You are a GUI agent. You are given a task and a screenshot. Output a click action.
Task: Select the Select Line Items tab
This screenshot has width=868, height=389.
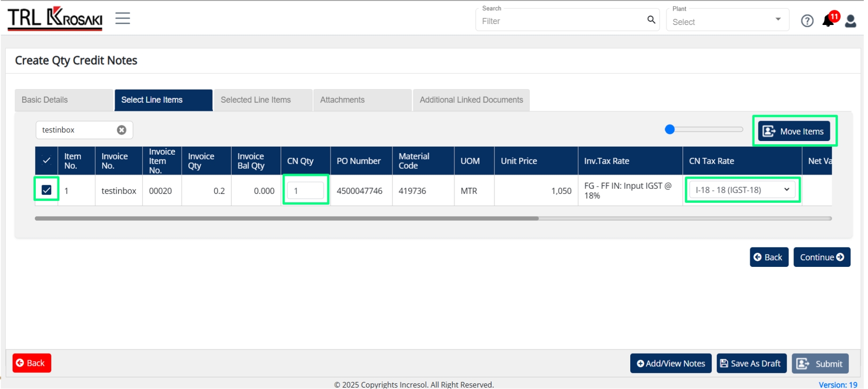point(163,100)
